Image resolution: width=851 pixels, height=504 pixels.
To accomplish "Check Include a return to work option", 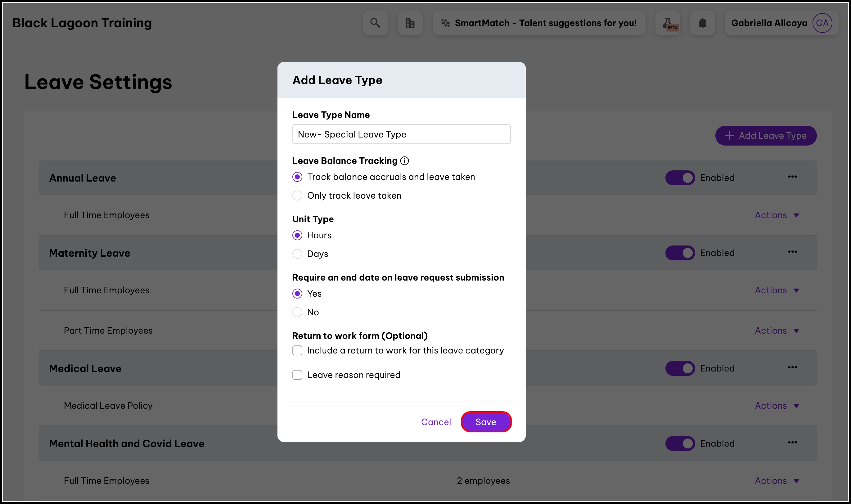I will (297, 350).
